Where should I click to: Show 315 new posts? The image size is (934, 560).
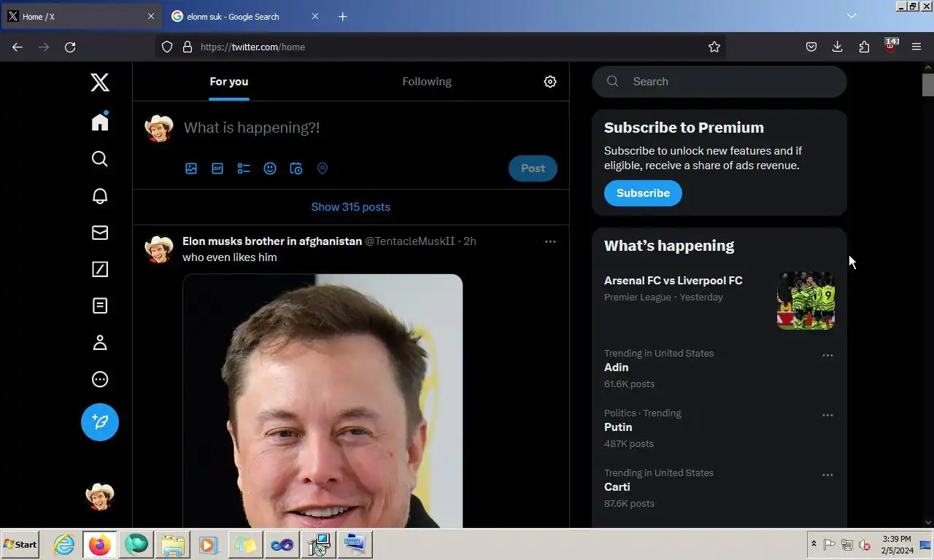351,207
